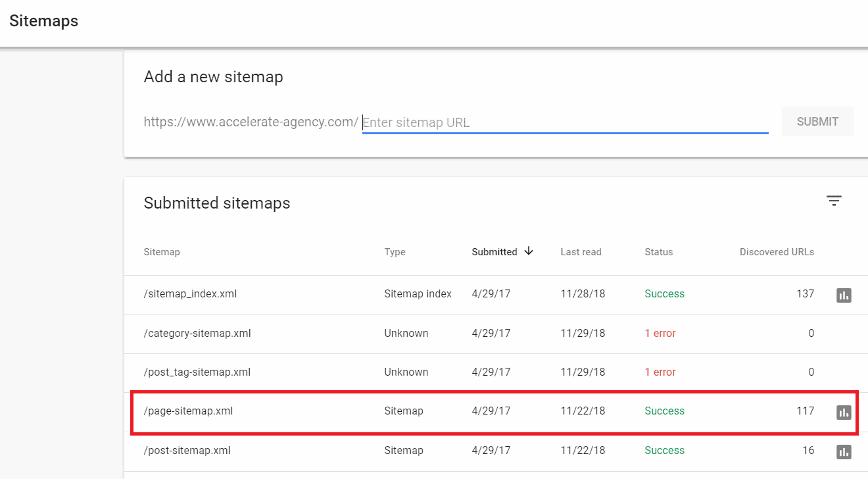Image resolution: width=868 pixels, height=479 pixels.
Task: Open the /page-sitemap.xml entry
Action: [188, 411]
